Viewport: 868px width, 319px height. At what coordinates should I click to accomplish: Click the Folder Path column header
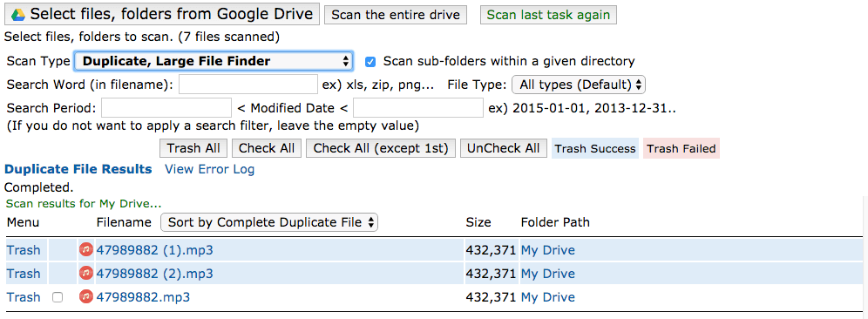(555, 222)
